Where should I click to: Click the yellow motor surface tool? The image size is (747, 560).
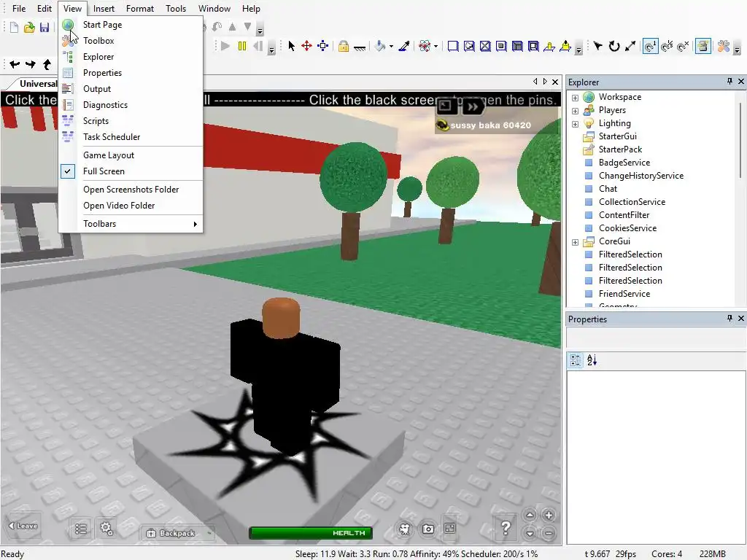coord(565,46)
